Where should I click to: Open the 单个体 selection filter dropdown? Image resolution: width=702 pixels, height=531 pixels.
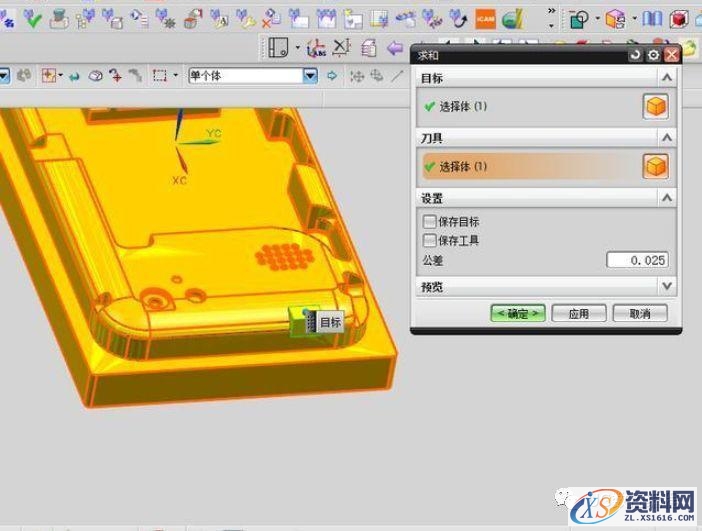pyautogui.click(x=310, y=76)
